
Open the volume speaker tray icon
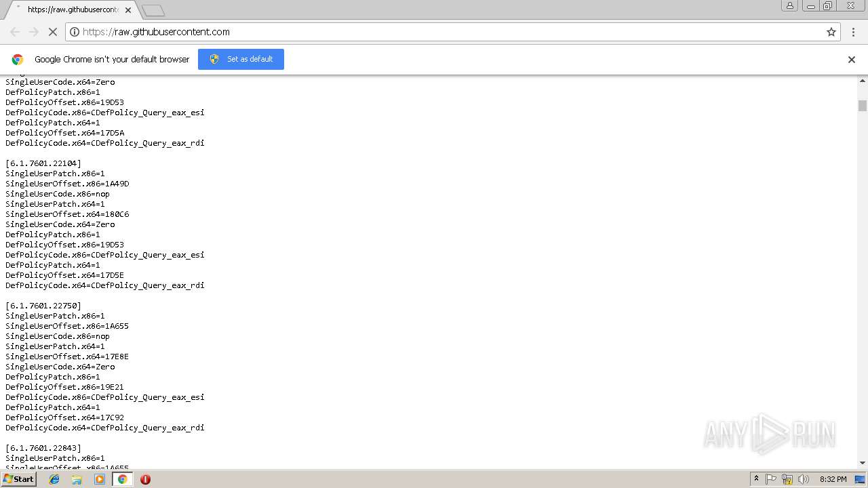click(x=804, y=479)
